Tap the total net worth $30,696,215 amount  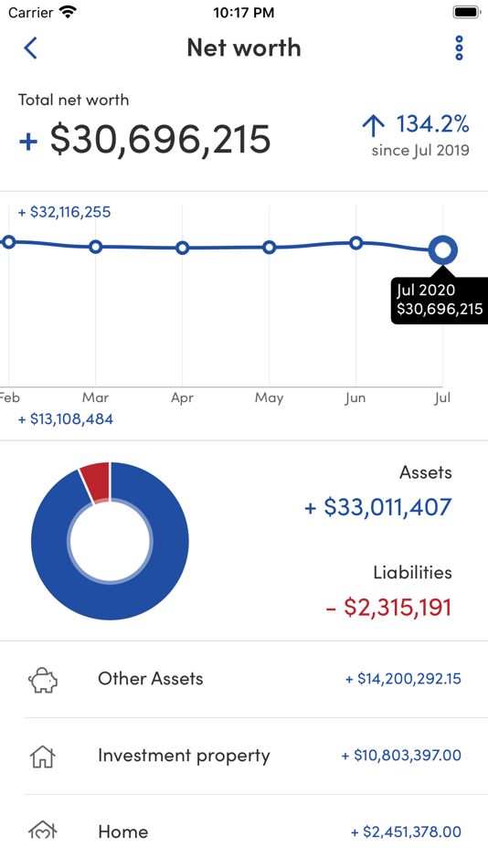(x=160, y=139)
